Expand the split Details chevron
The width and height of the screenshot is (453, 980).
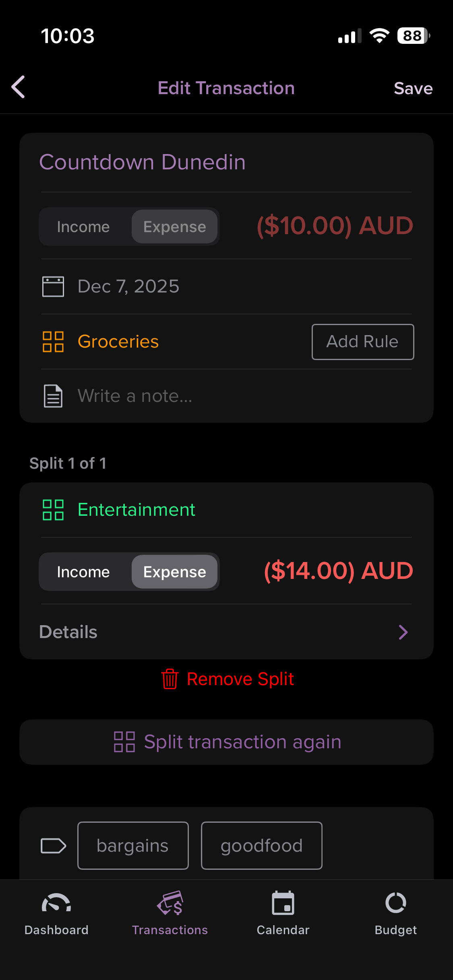click(x=403, y=632)
